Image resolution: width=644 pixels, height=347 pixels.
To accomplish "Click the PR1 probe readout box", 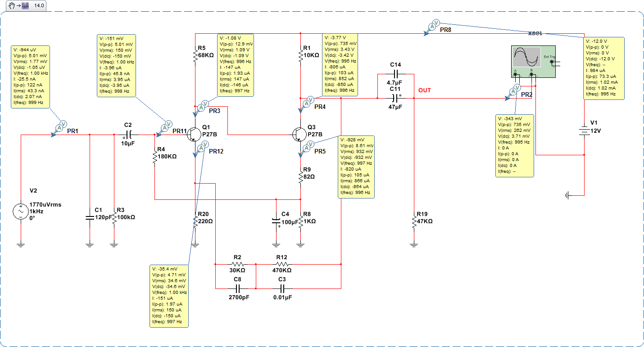I will [x=31, y=77].
